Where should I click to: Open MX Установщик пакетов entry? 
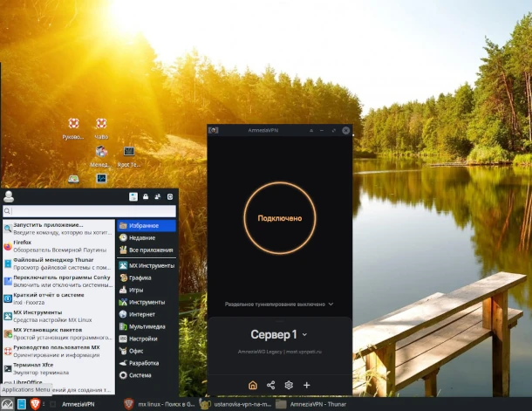click(x=58, y=333)
